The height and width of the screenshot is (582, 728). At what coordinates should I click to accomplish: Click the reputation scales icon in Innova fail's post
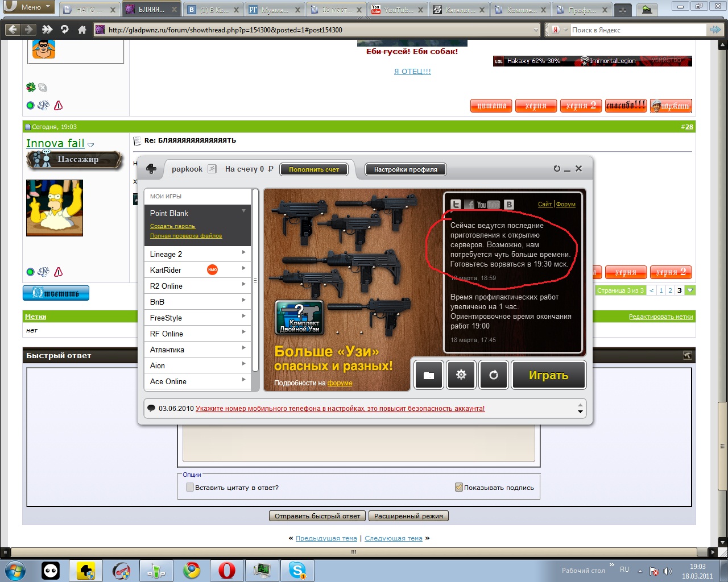coord(43,272)
